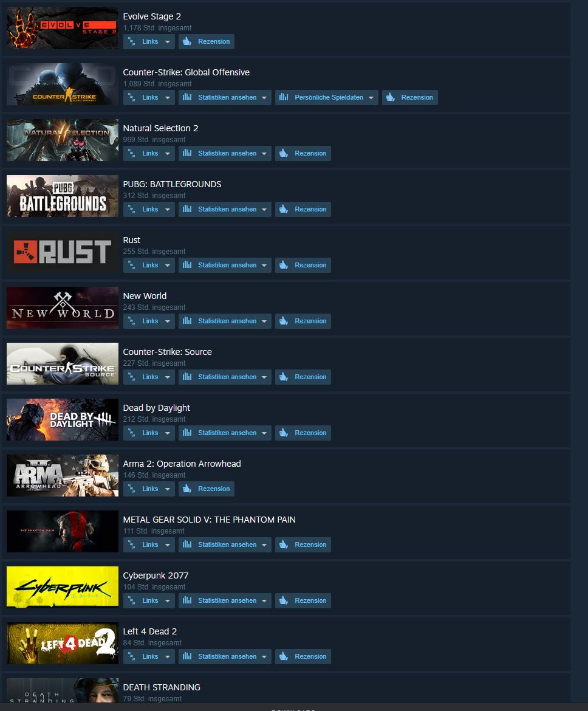The height and width of the screenshot is (711, 588).
Task: Open Statistiken ansehen dropdown for Metal Gear Solid V
Action: (264, 545)
